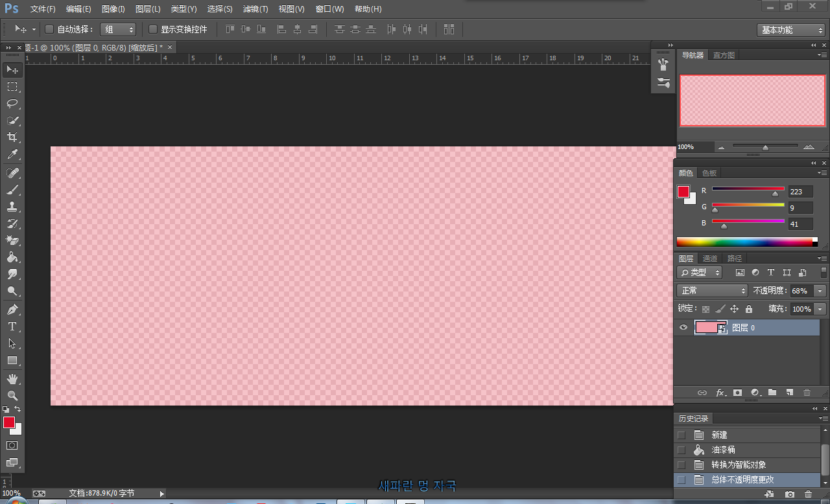The height and width of the screenshot is (504, 830).
Task: Select the Crop tool
Action: point(12,137)
